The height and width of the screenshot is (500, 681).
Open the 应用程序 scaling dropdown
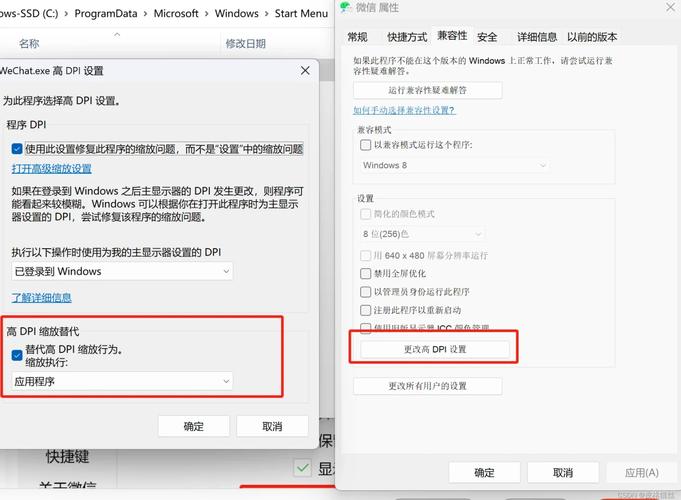click(x=122, y=381)
